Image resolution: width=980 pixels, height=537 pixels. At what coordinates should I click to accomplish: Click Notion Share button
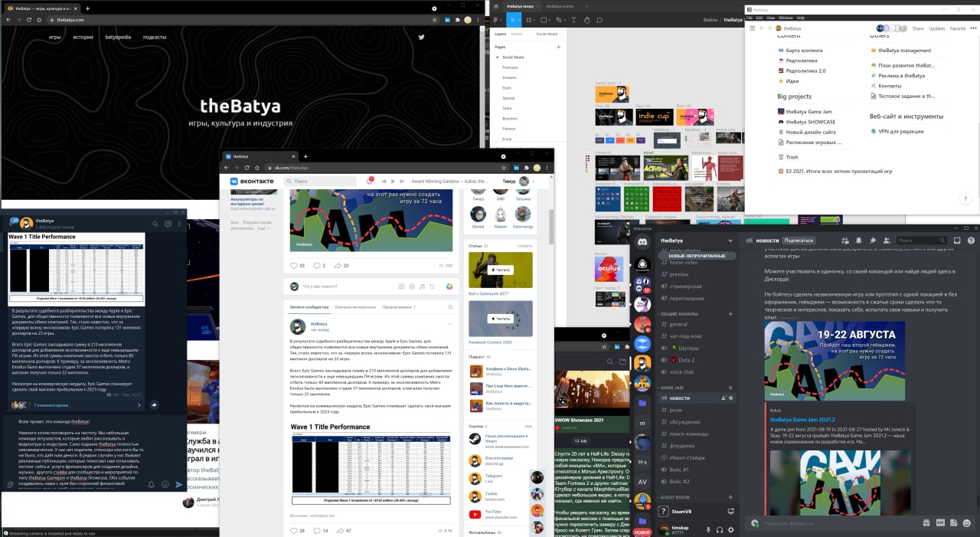click(x=917, y=28)
